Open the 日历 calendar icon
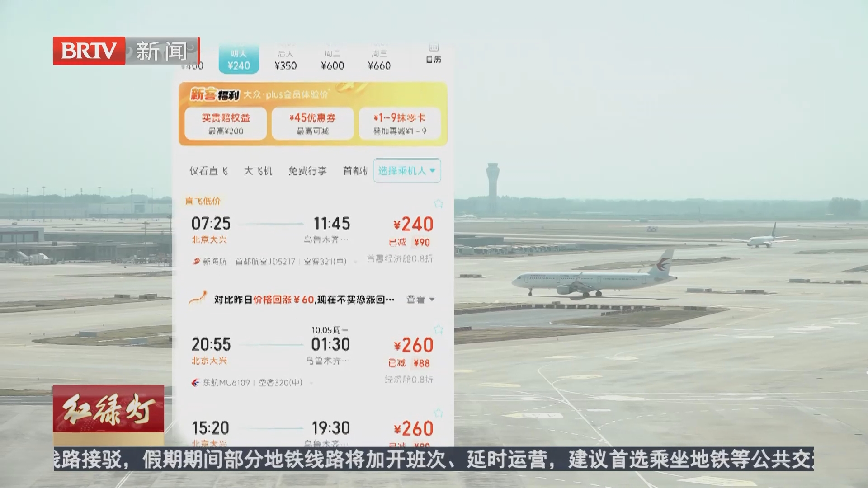Image resolution: width=868 pixels, height=488 pixels. coord(434,53)
